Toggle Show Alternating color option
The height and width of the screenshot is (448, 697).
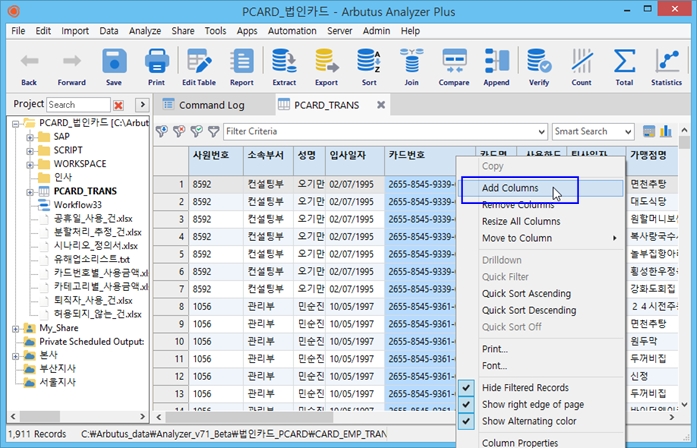tap(466, 421)
